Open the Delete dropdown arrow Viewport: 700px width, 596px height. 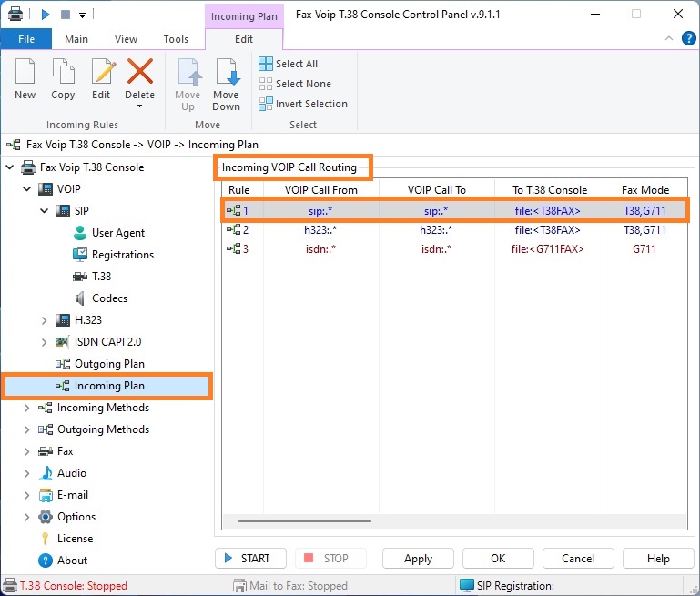click(140, 106)
